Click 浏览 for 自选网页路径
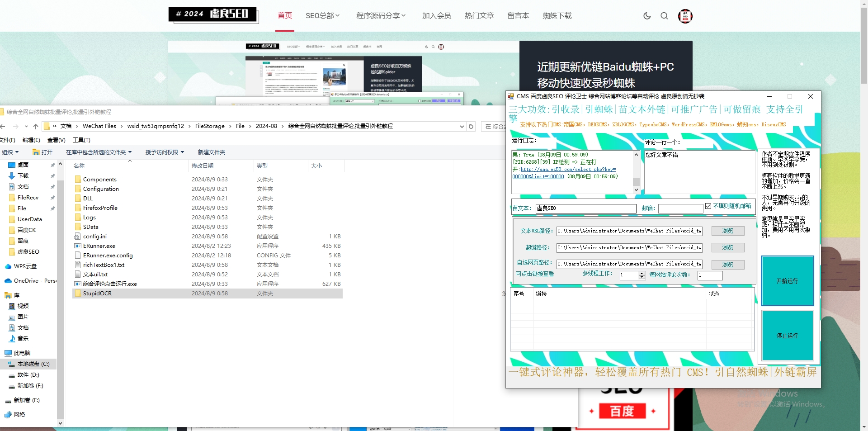Screen dimensions: 868x431 tap(727, 265)
